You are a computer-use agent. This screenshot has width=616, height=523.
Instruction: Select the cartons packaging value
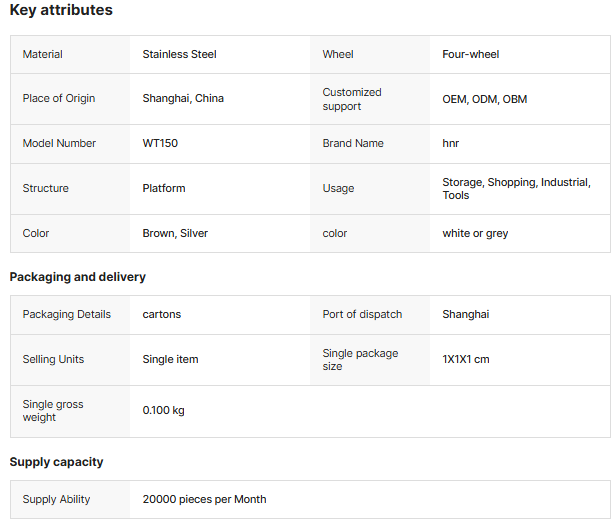coord(162,314)
